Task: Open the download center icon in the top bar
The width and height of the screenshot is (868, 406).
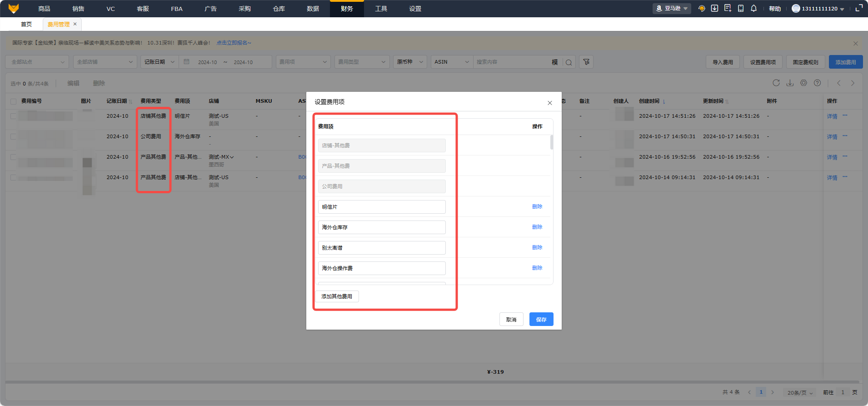Action: click(714, 8)
